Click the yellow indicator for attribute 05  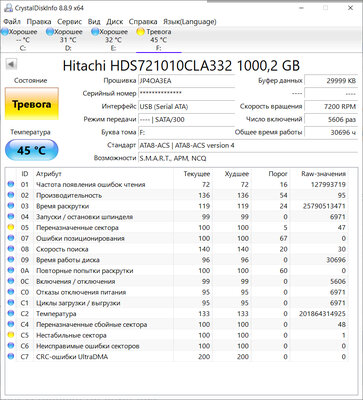(x=11, y=227)
